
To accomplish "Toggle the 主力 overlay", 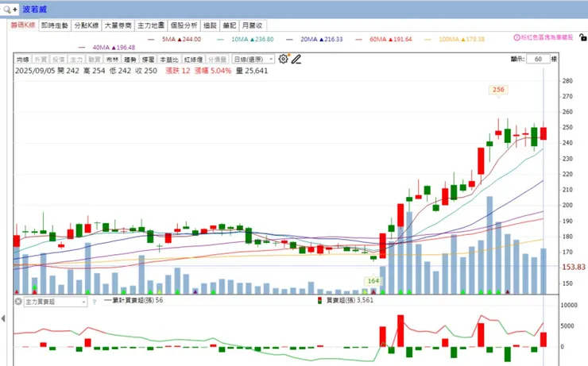I will [76, 60].
